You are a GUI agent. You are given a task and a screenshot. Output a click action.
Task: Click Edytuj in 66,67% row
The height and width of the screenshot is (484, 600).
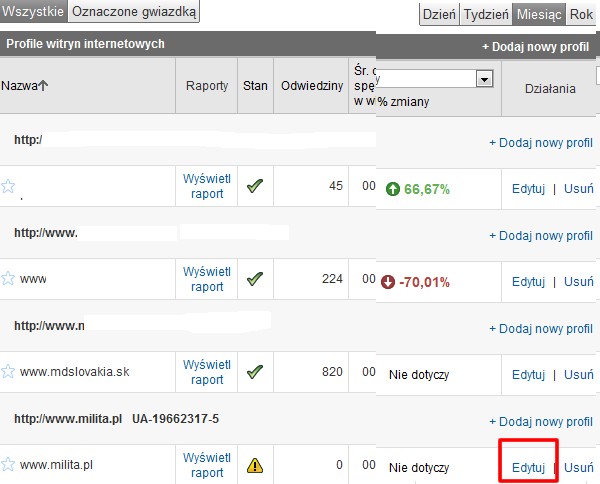point(528,189)
